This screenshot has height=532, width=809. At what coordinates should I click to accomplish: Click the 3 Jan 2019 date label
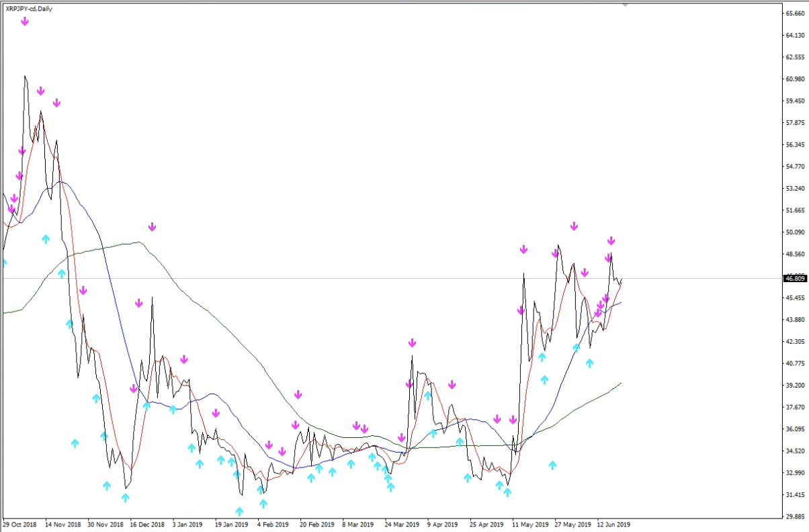[187, 525]
